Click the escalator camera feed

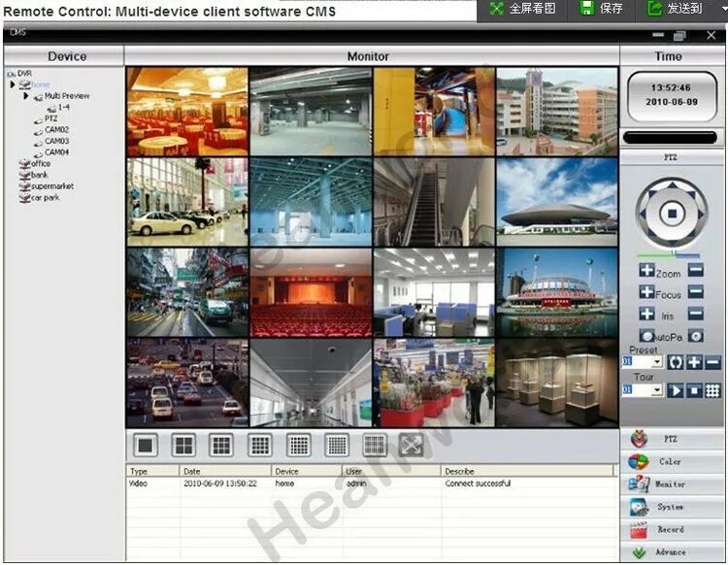point(434,202)
